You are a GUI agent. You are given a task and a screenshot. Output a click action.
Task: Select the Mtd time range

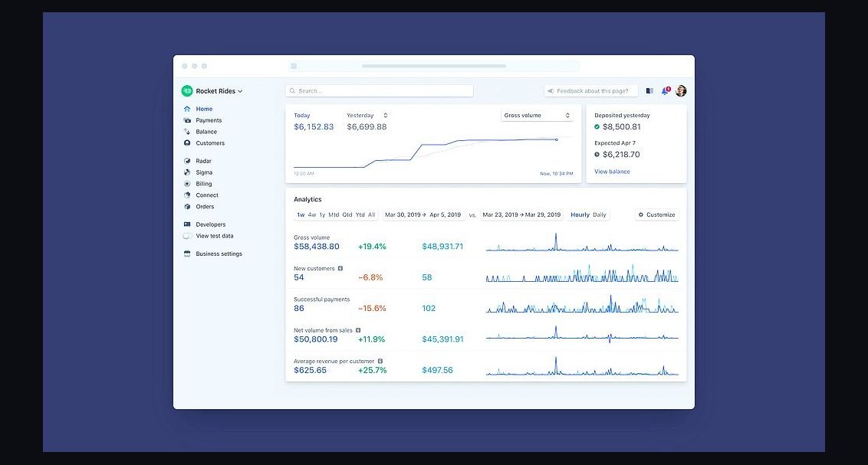pyautogui.click(x=334, y=215)
